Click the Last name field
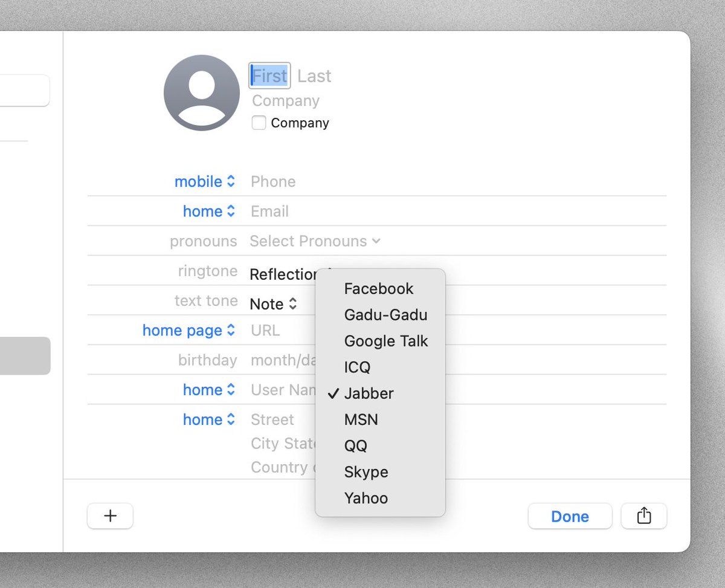Viewport: 725px width, 588px height. coord(314,76)
